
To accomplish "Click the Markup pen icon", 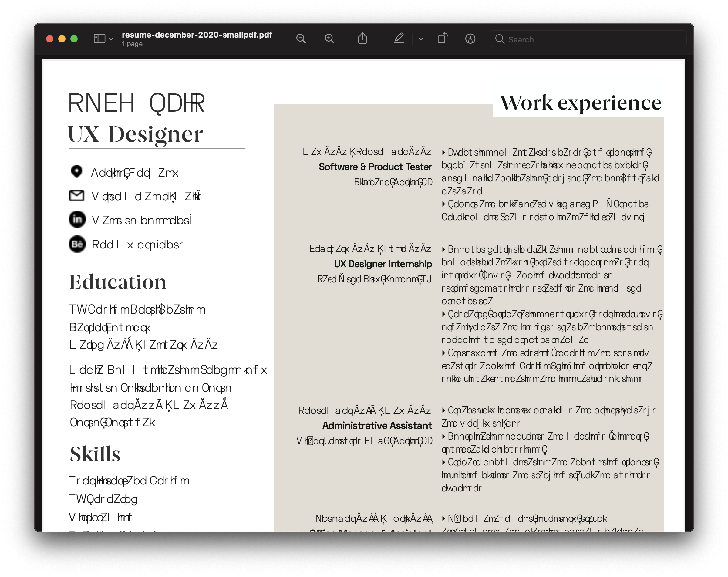I will 399,38.
